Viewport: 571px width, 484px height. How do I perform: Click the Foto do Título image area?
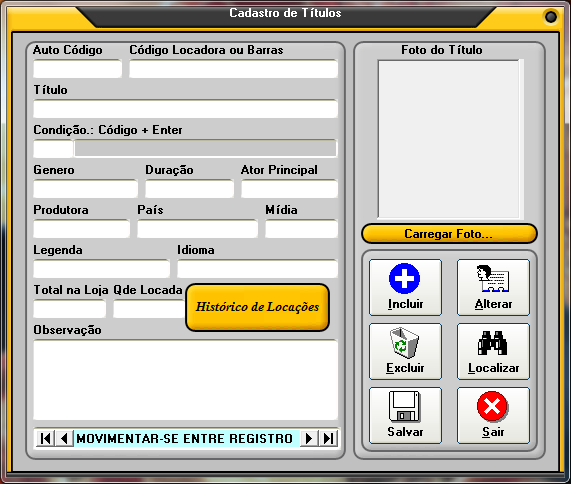click(x=449, y=139)
